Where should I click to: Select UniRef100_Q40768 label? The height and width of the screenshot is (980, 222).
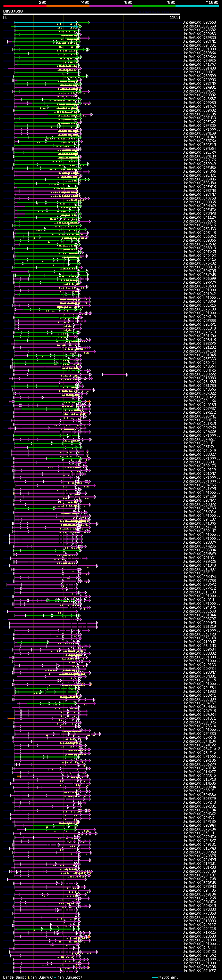pyautogui.click(x=199, y=198)
